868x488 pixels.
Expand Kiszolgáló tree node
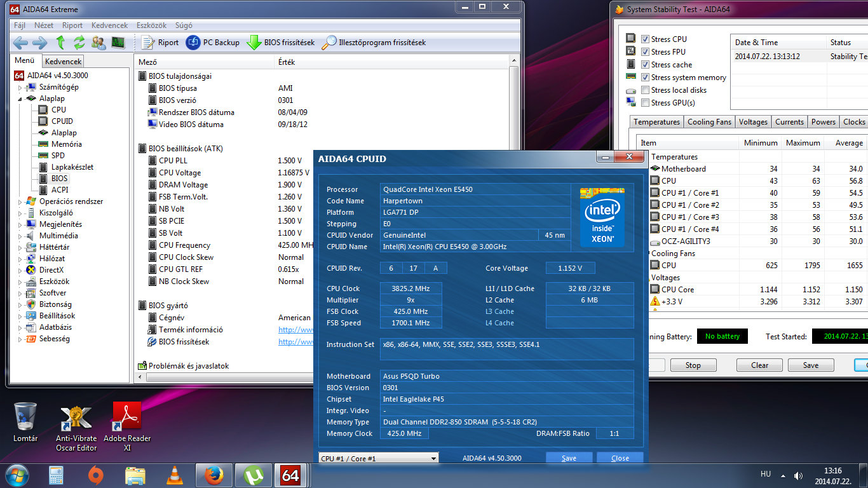tap(20, 213)
